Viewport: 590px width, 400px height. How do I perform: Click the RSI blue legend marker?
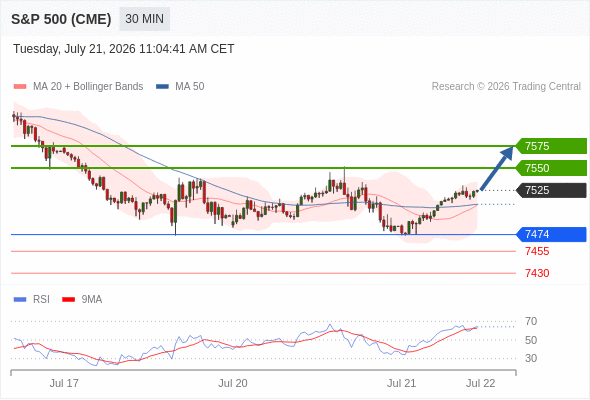point(20,300)
